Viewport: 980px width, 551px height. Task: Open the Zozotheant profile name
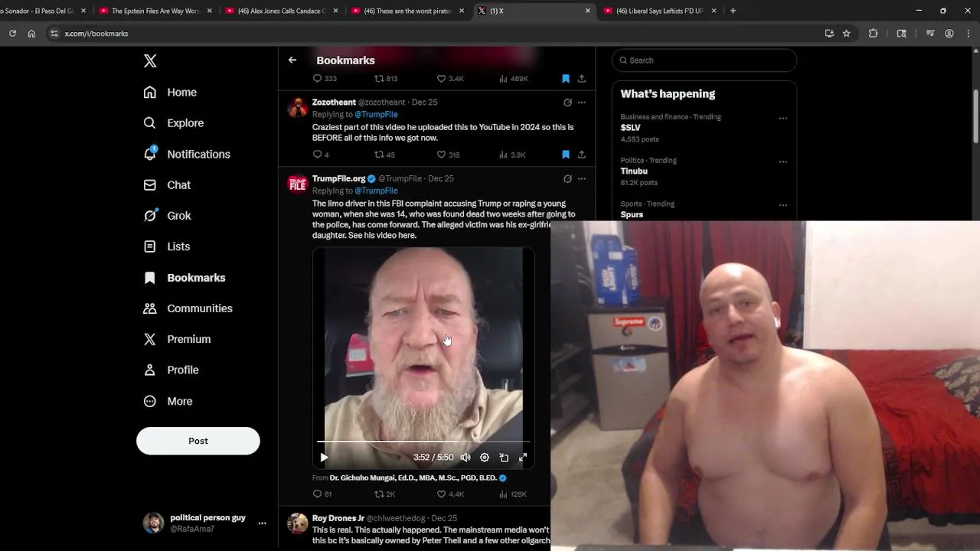pyautogui.click(x=334, y=103)
